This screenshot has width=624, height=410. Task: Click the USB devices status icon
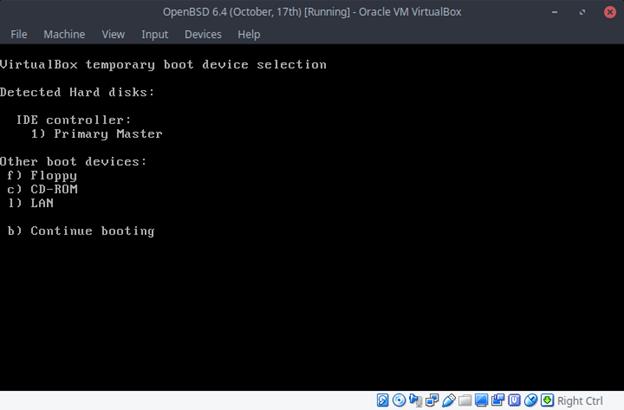tap(448, 400)
